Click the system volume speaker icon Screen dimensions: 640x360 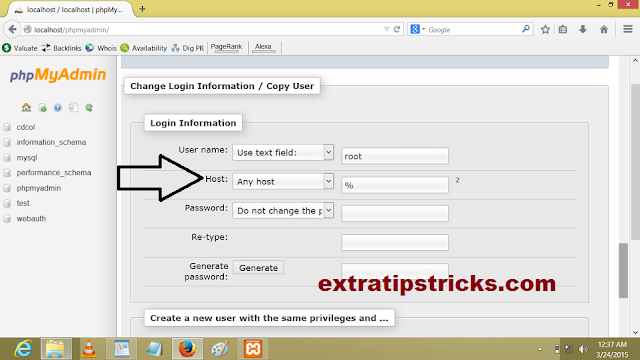[x=584, y=349]
